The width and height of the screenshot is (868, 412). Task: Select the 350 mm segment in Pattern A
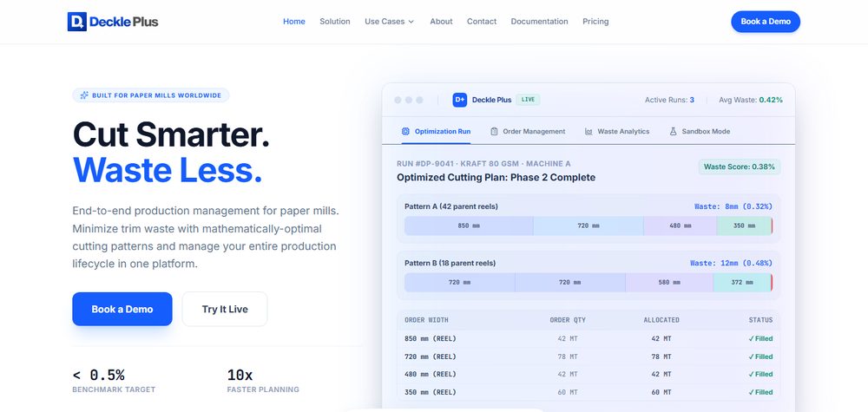(744, 226)
